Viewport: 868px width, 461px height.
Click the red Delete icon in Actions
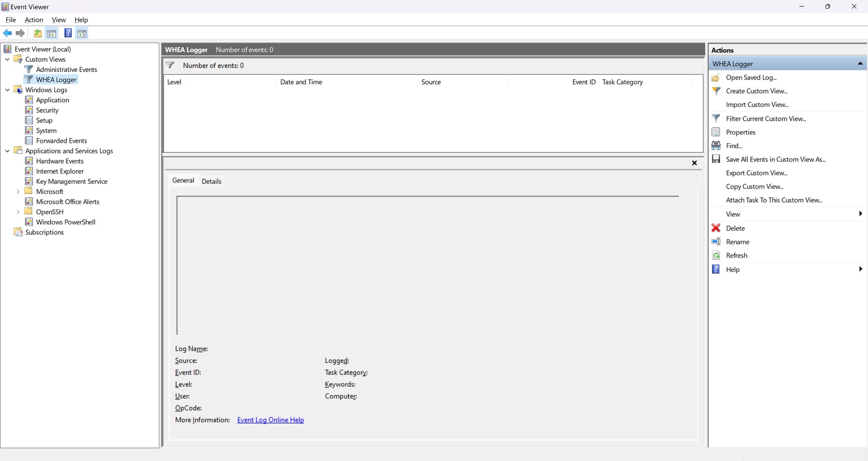tap(716, 228)
